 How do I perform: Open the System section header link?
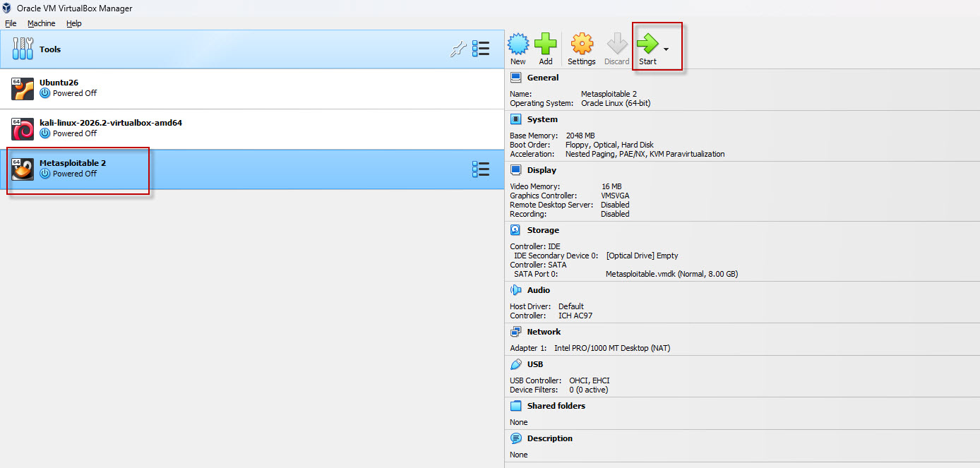542,119
